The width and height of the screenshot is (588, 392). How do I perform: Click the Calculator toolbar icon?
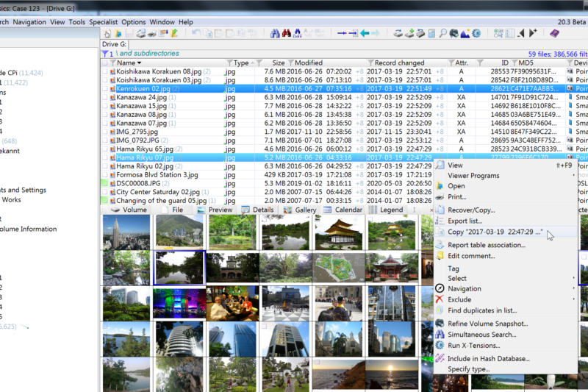tap(431, 33)
